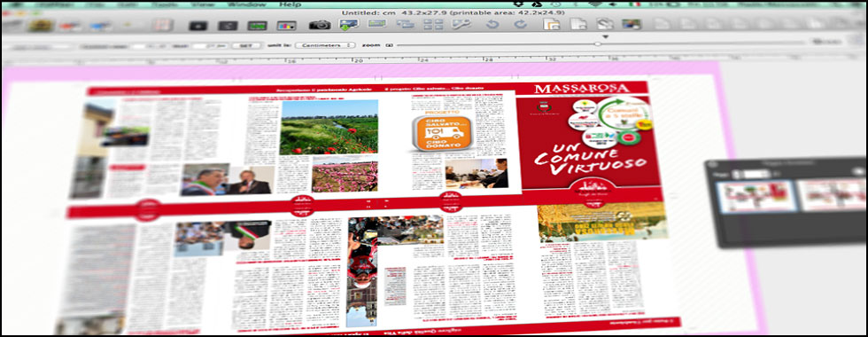Image resolution: width=868 pixels, height=337 pixels.
Task: Click the undo arrow icon
Action: [492, 25]
